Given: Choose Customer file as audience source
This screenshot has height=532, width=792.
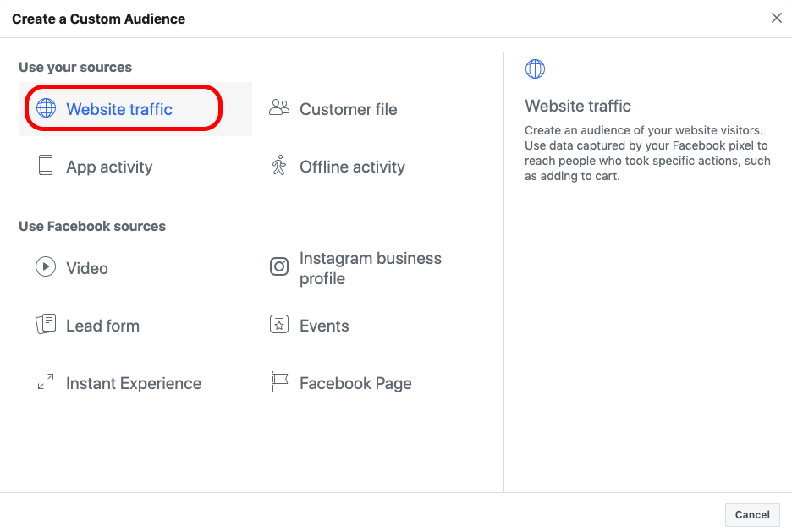Looking at the screenshot, I should (348, 109).
